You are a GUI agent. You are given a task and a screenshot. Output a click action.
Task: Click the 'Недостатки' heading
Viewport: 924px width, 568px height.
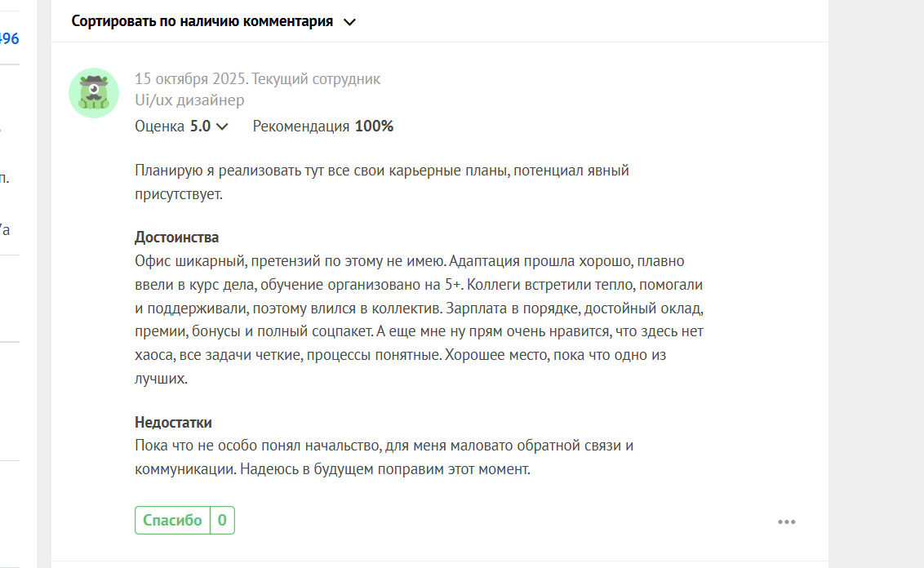pyautogui.click(x=173, y=423)
